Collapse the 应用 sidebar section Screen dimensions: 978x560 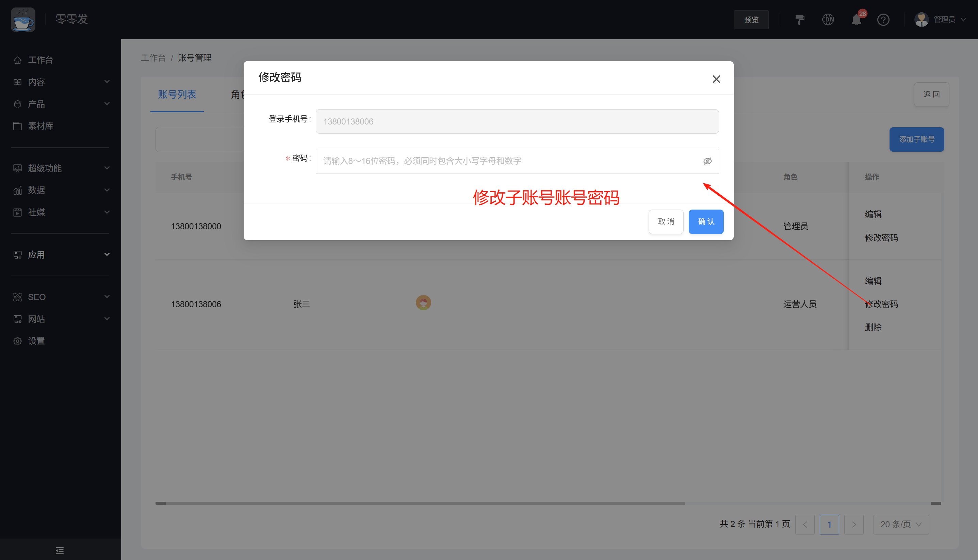pyautogui.click(x=107, y=254)
